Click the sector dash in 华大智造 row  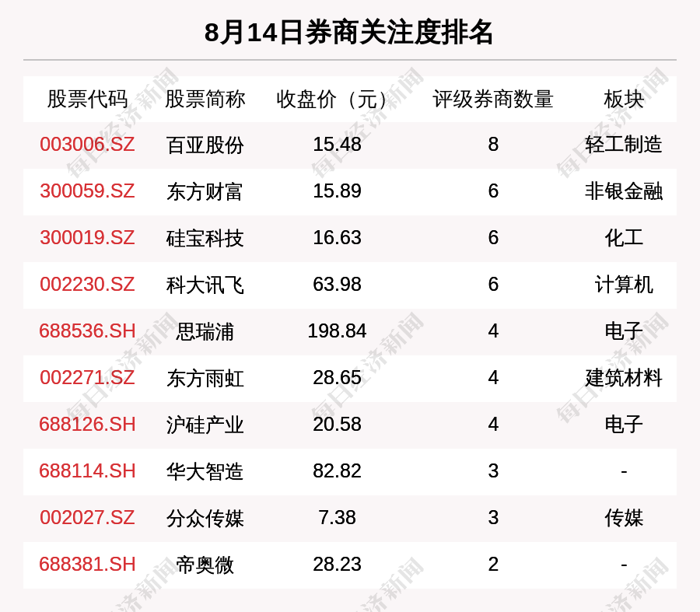coord(624,471)
